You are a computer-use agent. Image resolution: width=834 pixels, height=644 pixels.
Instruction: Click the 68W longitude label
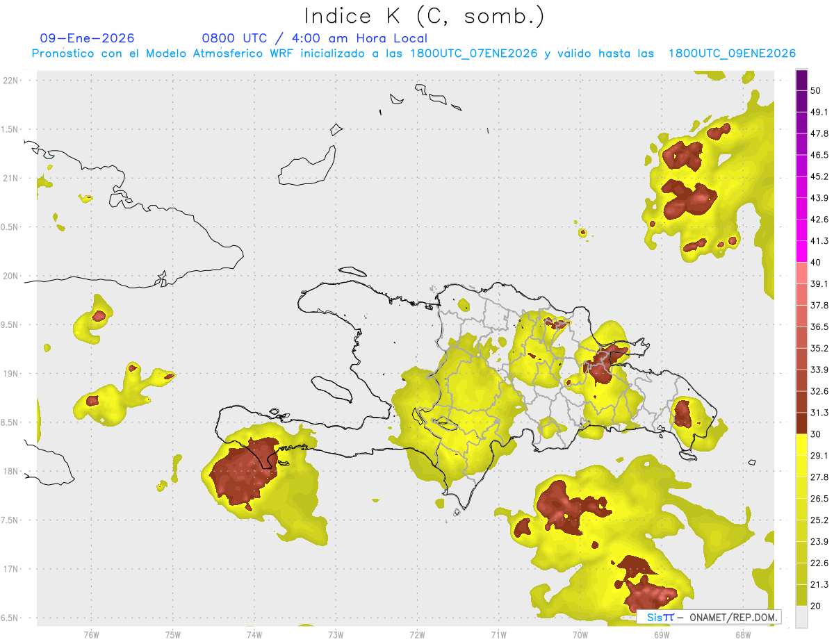click(742, 635)
